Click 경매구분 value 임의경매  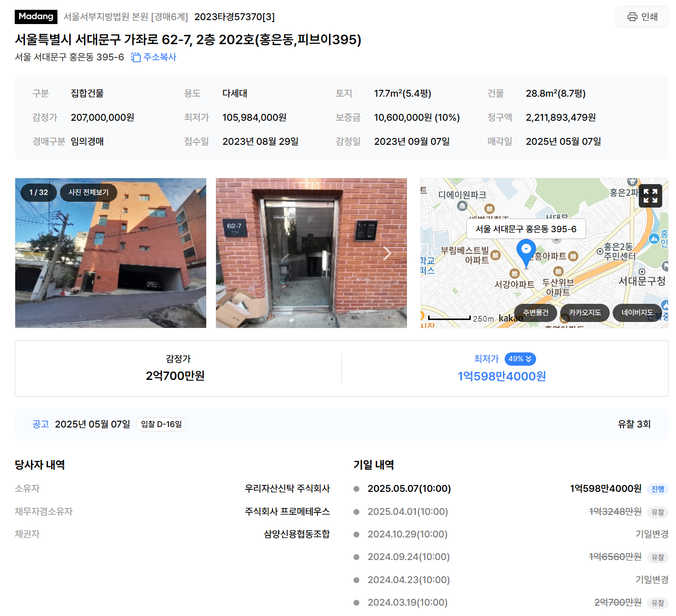point(87,141)
